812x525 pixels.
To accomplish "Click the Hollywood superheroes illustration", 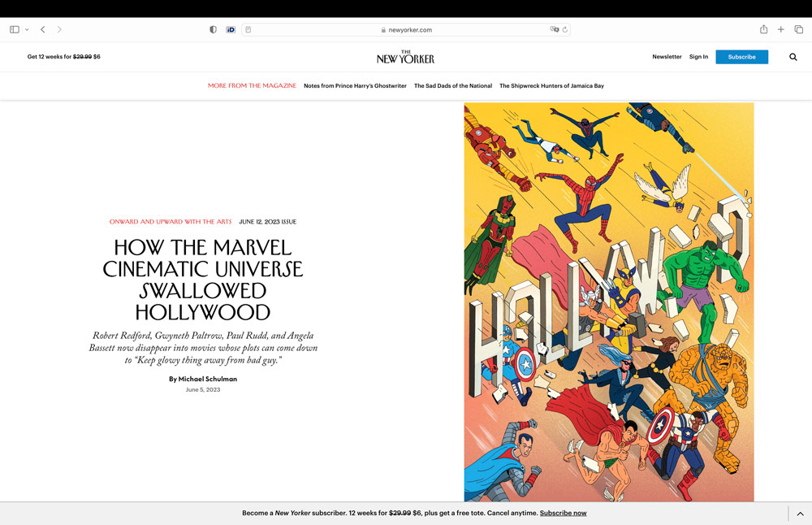I will tap(609, 302).
